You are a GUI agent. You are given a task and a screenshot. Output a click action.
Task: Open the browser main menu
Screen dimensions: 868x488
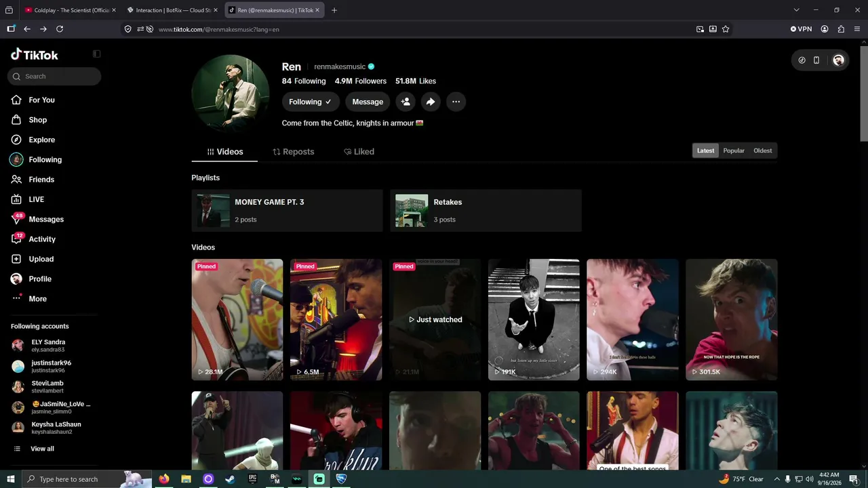point(857,29)
